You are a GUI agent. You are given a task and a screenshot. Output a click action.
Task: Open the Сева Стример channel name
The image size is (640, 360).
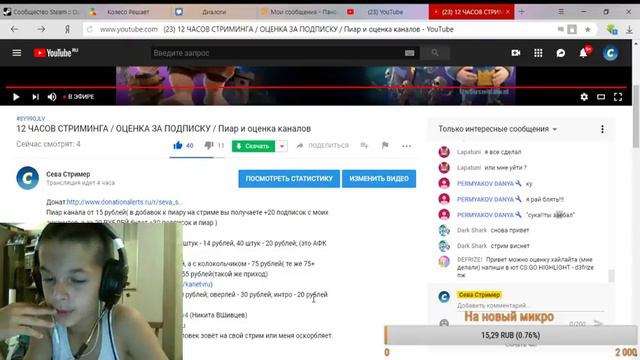68,174
